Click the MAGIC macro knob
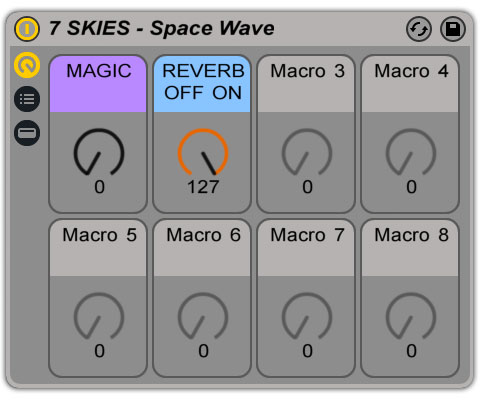 click(99, 152)
